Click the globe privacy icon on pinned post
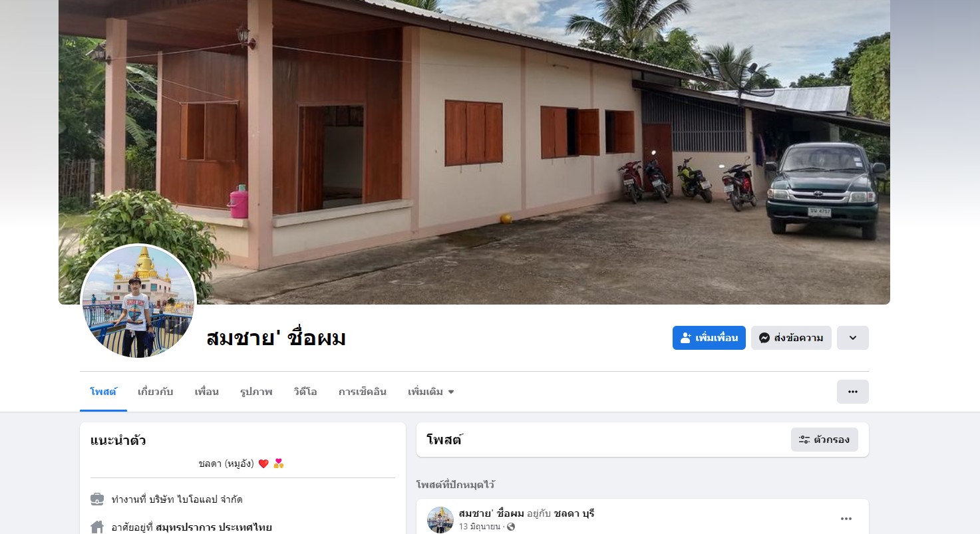Image resolution: width=980 pixels, height=534 pixels. [511, 527]
